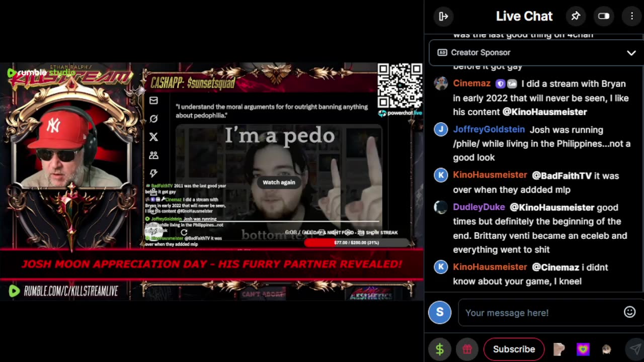This screenshot has width=644, height=362.
Task: Click KinoHausmeister's 'K' avatar beside the '@Cinemaz' message
Action: [441, 267]
